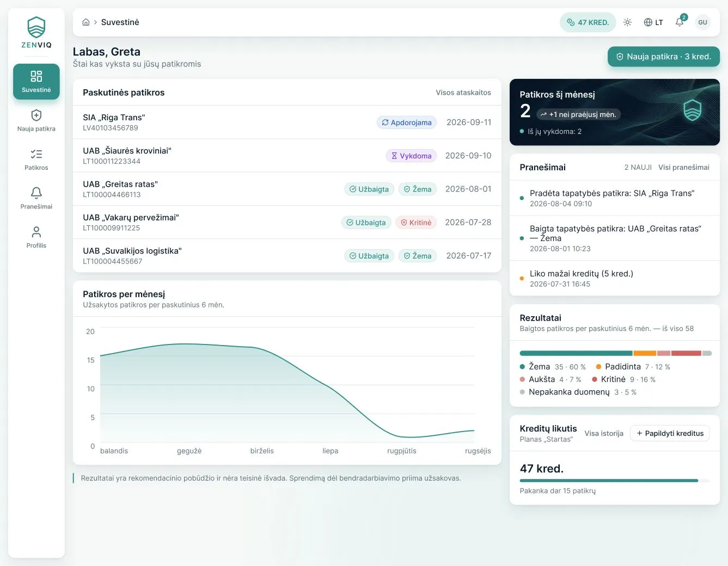Click the Kritinė risk badge

click(416, 222)
